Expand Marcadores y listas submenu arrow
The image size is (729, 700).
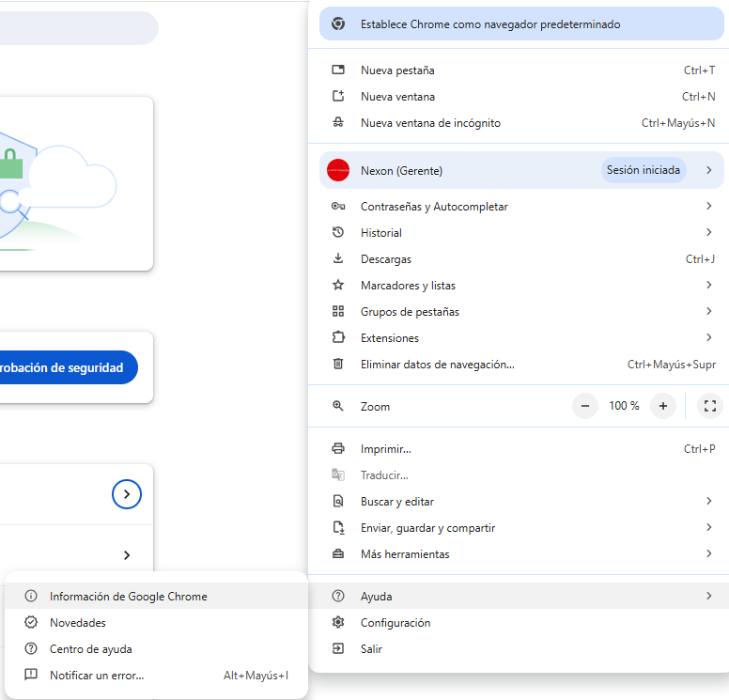[x=709, y=285]
